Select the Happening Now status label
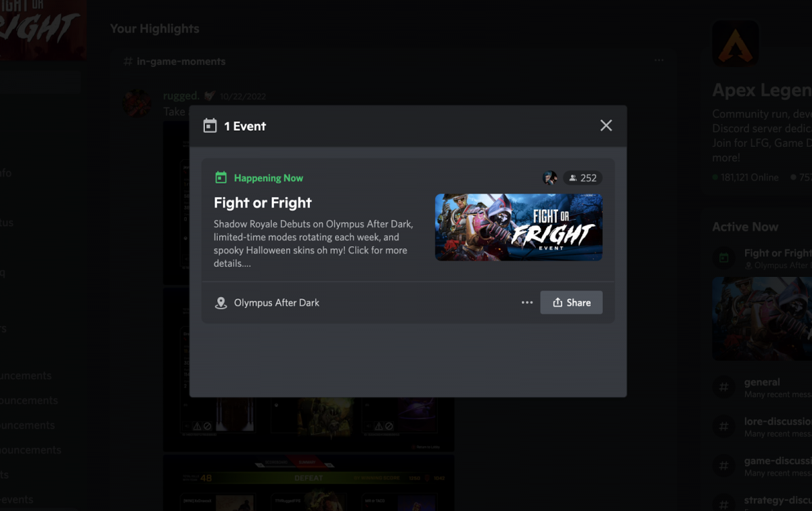This screenshot has height=511, width=812. (x=269, y=178)
